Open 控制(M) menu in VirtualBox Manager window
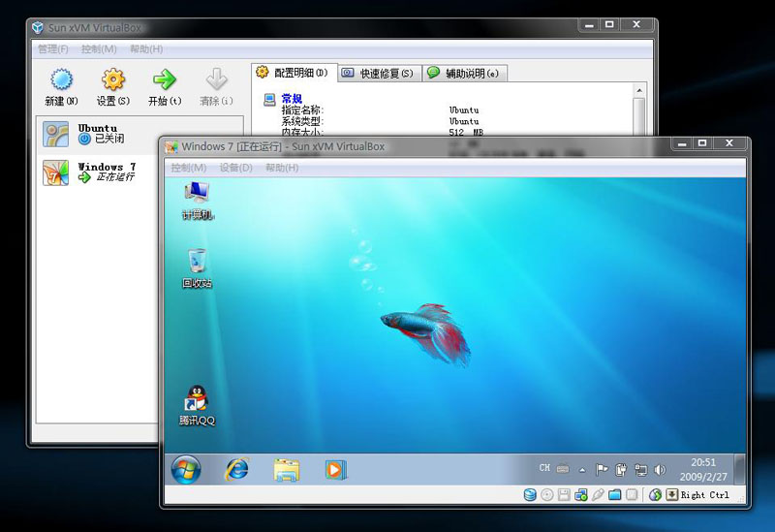775x532 pixels. [99, 49]
